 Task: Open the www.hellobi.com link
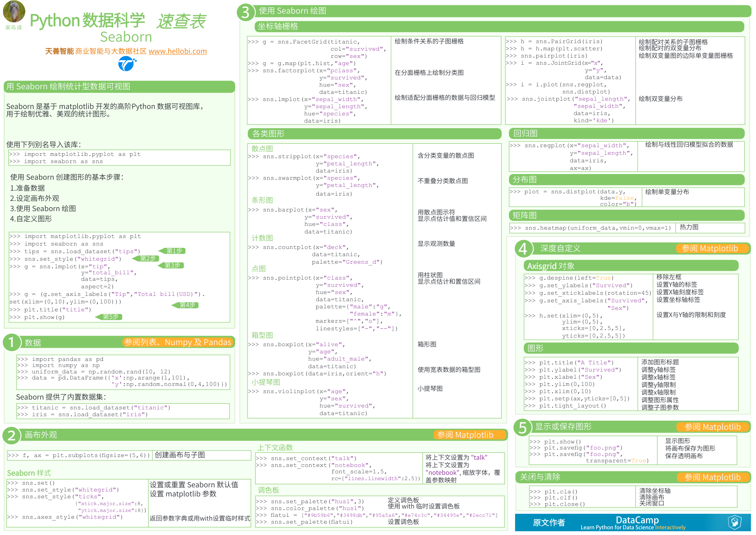click(177, 51)
